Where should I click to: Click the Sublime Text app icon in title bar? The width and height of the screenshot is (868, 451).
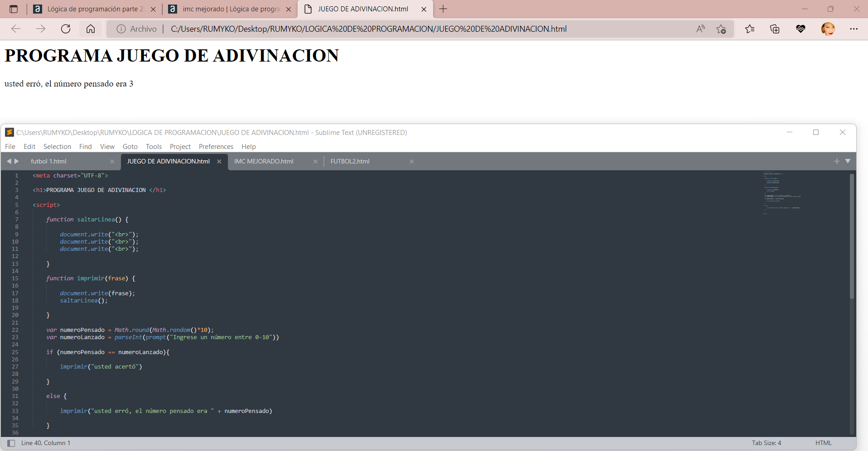(10, 132)
